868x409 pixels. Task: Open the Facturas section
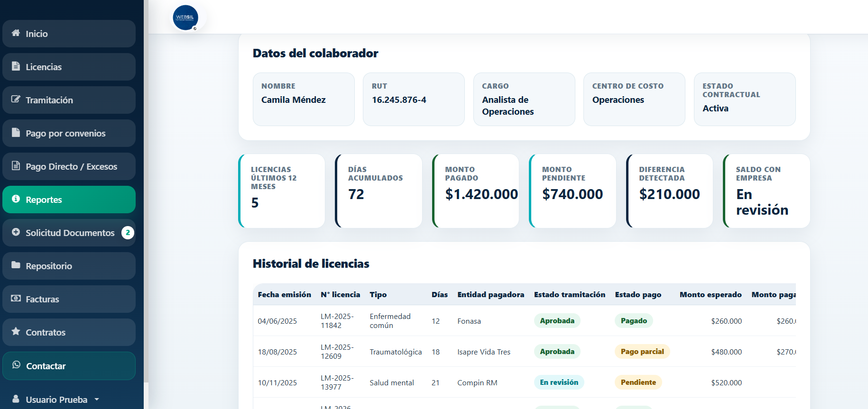click(69, 299)
